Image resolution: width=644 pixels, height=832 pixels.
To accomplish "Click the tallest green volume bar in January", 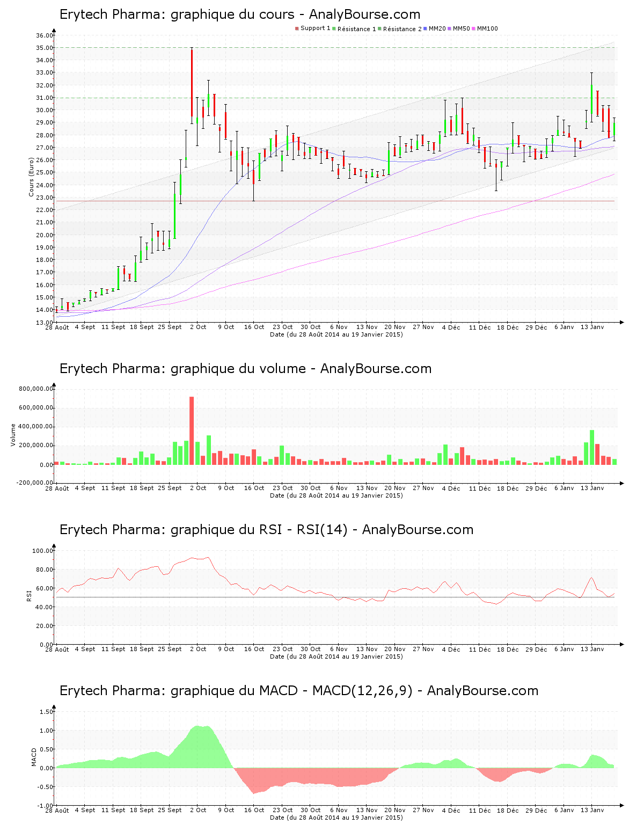I will (592, 447).
